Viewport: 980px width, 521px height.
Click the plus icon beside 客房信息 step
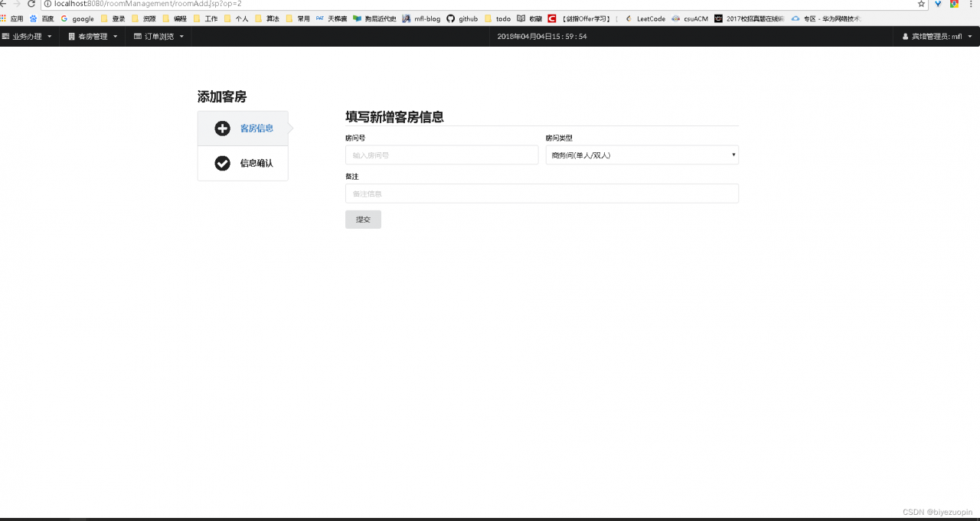click(x=221, y=128)
